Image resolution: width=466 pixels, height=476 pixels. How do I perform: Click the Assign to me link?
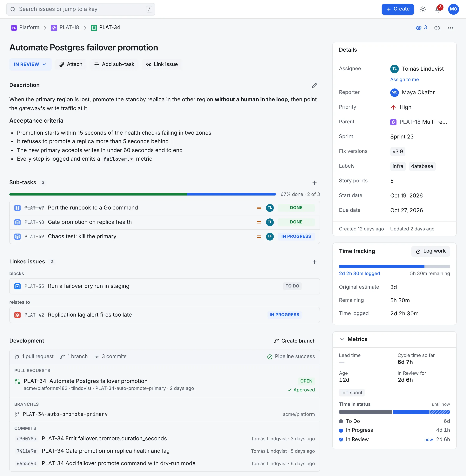coord(404,80)
